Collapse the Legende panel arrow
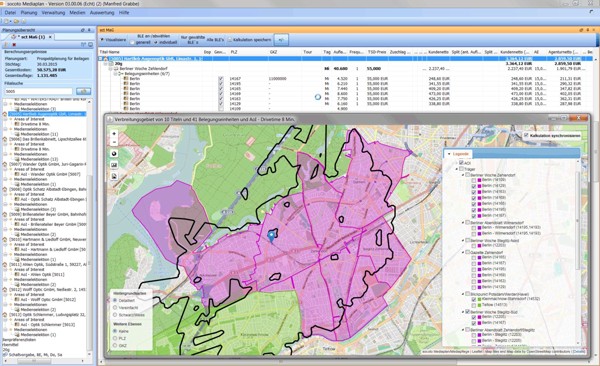 449,154
